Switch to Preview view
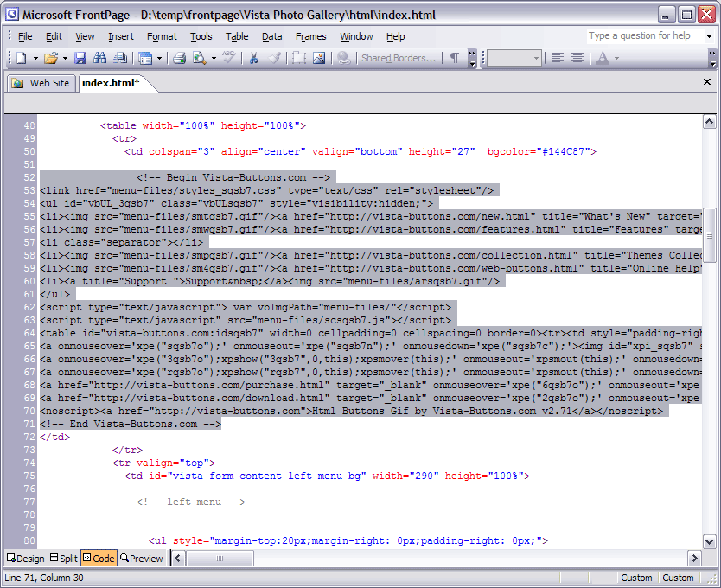The image size is (721, 588). pos(142,558)
